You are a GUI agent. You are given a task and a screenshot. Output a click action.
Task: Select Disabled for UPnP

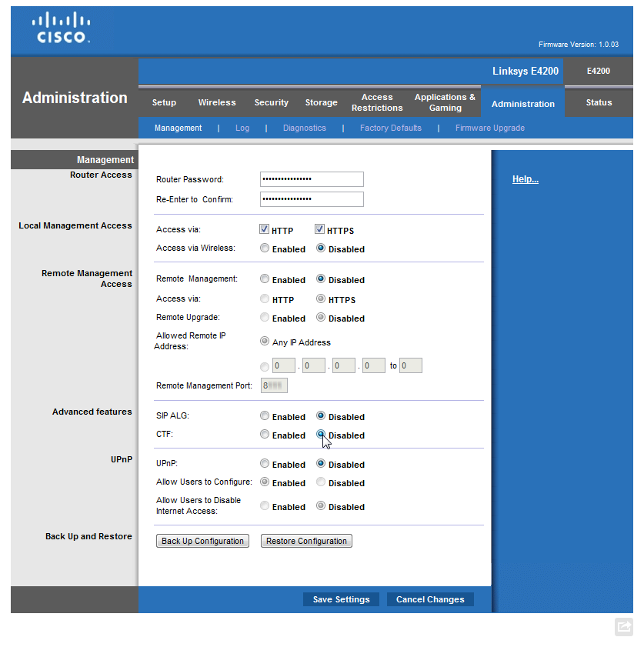pyautogui.click(x=321, y=464)
